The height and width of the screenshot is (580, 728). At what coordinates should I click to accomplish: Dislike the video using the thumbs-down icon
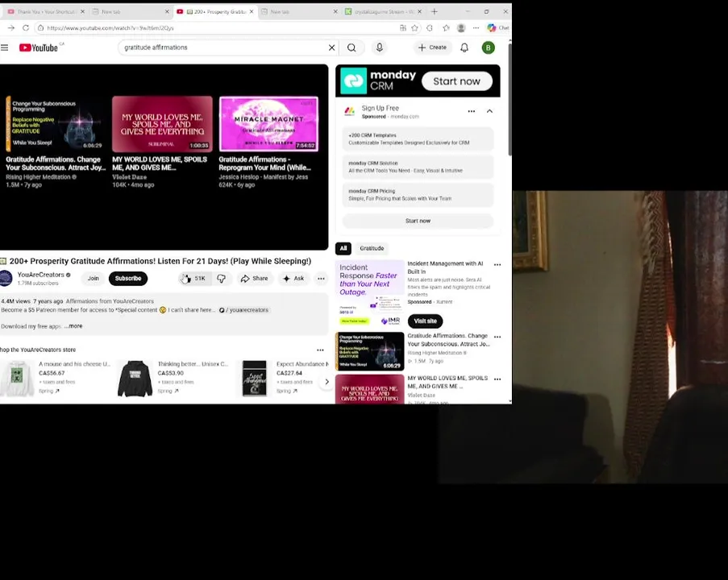222,279
